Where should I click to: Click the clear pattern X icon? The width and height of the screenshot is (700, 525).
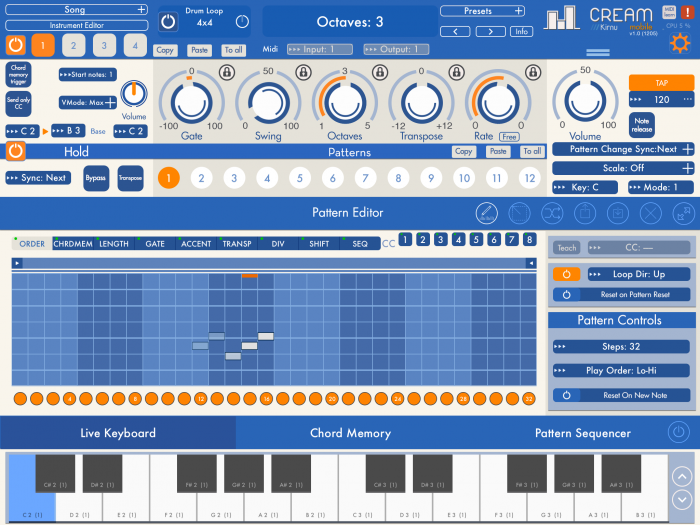coord(650,213)
